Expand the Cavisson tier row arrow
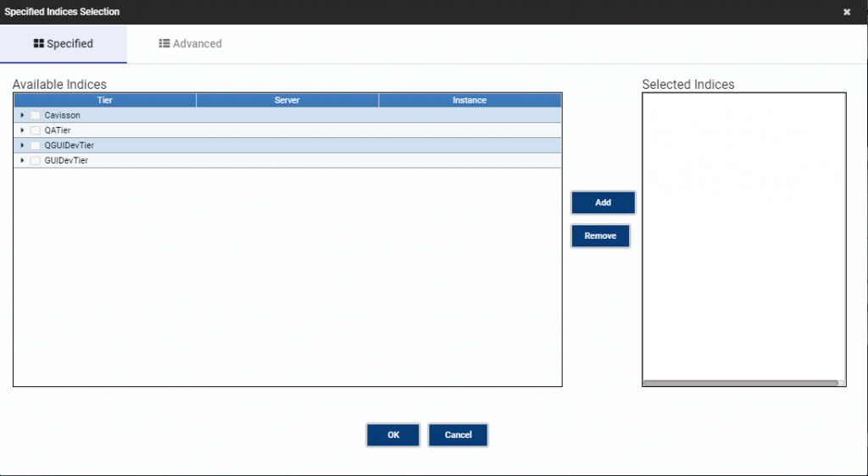 [22, 115]
